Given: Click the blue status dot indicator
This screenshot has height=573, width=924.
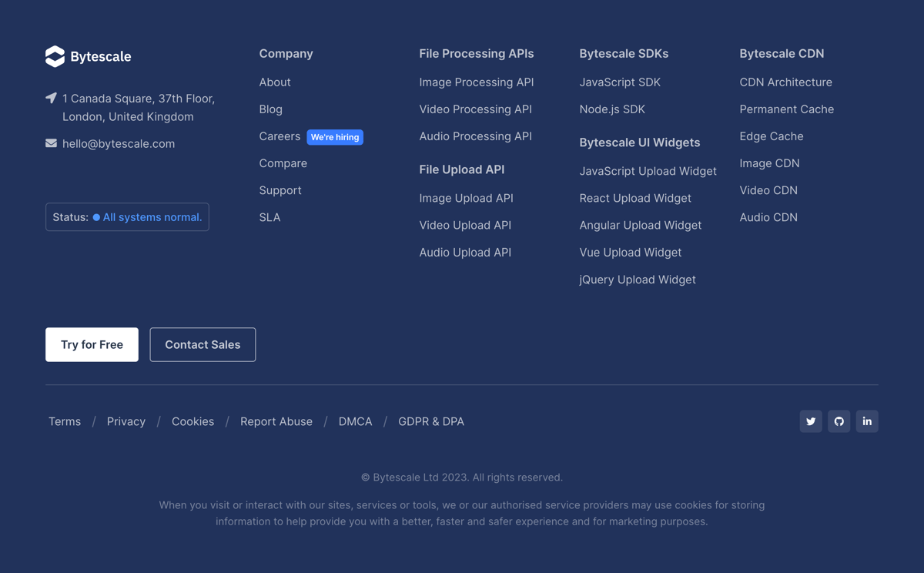Looking at the screenshot, I should [x=96, y=217].
